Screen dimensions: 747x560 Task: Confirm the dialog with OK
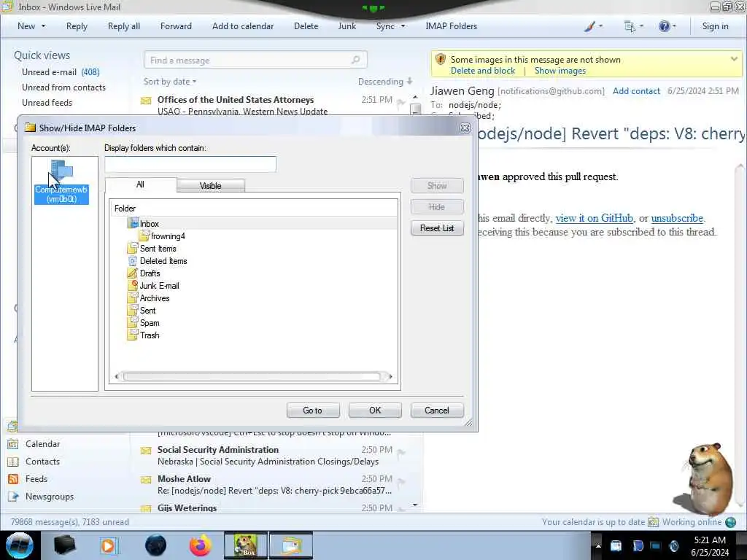375,411
